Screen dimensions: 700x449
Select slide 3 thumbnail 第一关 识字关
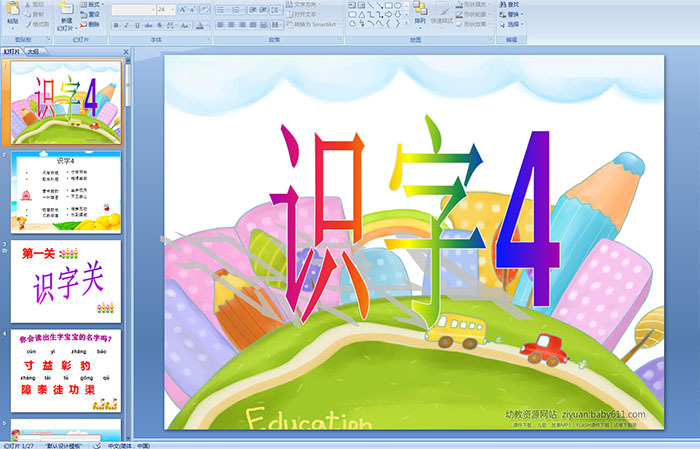pos(66,281)
